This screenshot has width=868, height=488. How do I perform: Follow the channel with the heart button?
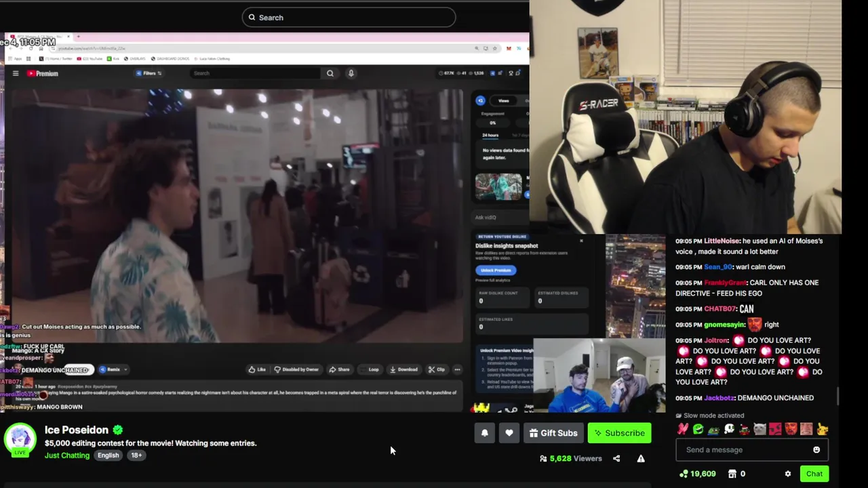[509, 433]
